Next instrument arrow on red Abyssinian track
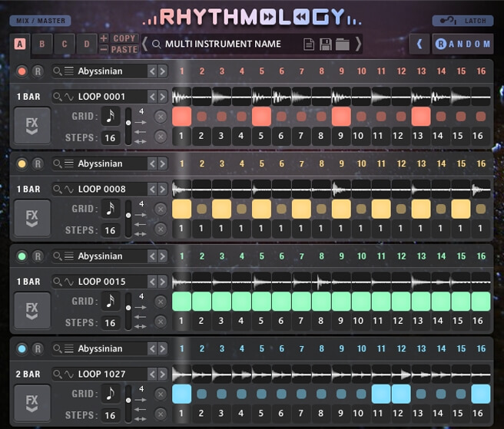 163,71
